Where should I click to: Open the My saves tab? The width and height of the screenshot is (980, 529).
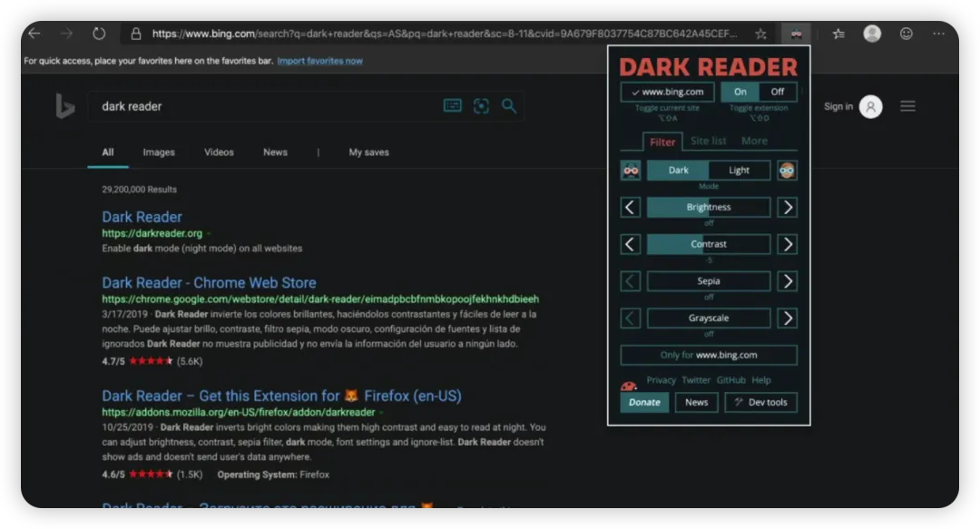[x=368, y=152]
